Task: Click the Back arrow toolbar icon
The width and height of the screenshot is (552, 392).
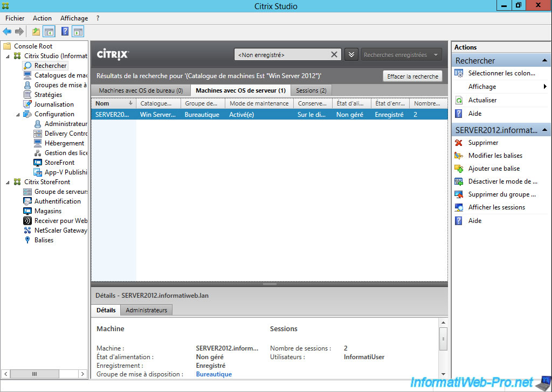Action: coord(7,32)
